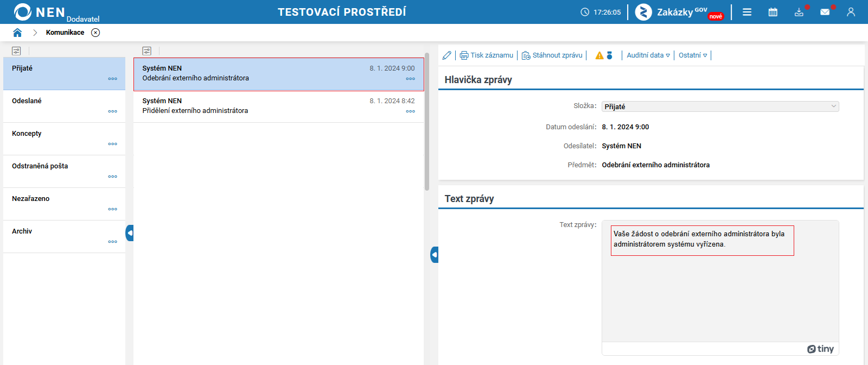Image resolution: width=868 pixels, height=365 pixels.
Task: Collapse the message list panel handle
Action: [x=435, y=255]
